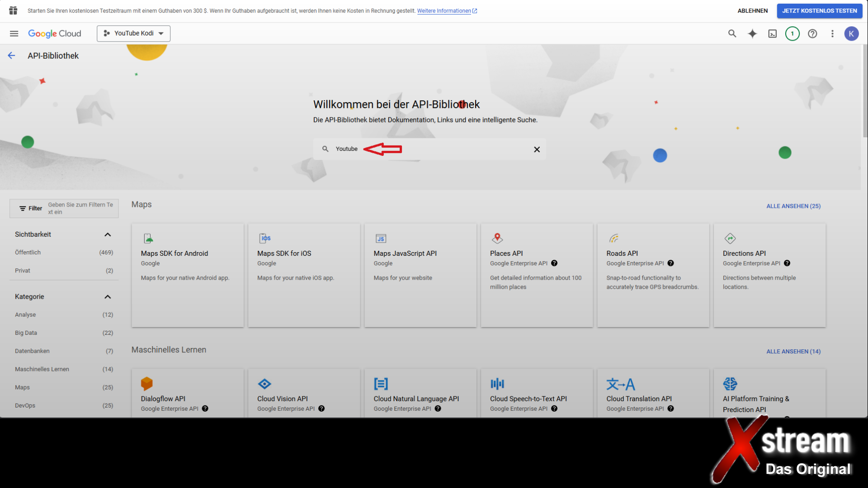Click Jetzt kostenlos testen button
This screenshot has height=488, width=868.
[x=819, y=11]
